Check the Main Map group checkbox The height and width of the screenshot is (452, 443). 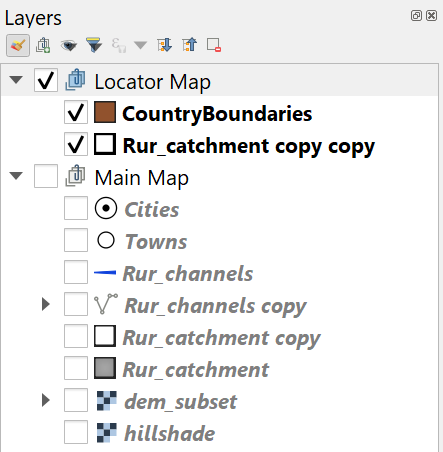click(46, 176)
